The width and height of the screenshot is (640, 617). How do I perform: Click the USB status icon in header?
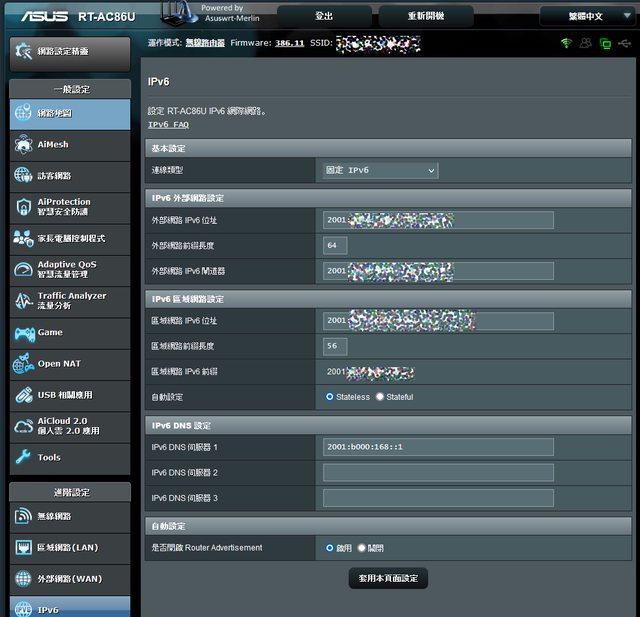tap(624, 44)
